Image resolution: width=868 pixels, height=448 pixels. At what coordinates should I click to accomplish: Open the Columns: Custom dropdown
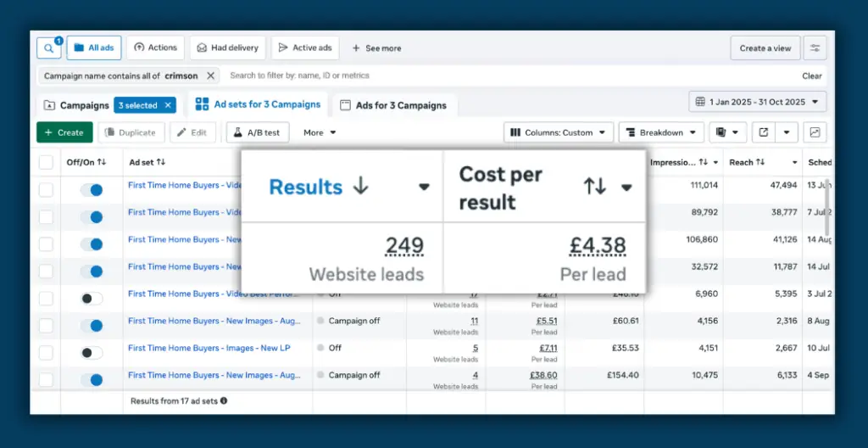click(x=559, y=132)
